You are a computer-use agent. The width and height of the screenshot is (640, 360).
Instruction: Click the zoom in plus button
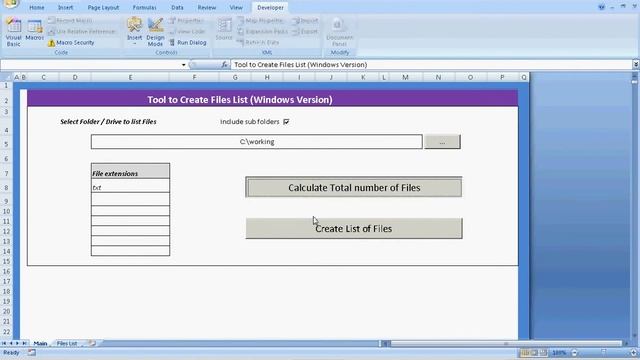(633, 353)
